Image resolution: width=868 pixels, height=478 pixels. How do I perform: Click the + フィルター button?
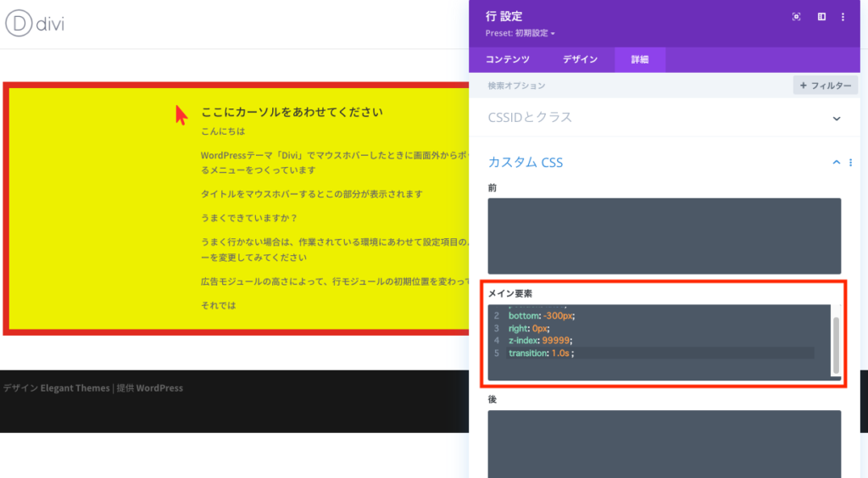pos(825,86)
